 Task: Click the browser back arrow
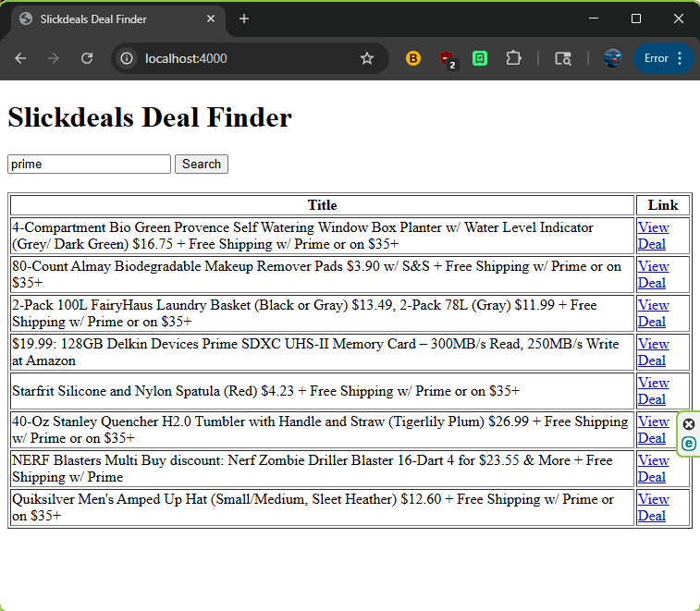[x=20, y=58]
